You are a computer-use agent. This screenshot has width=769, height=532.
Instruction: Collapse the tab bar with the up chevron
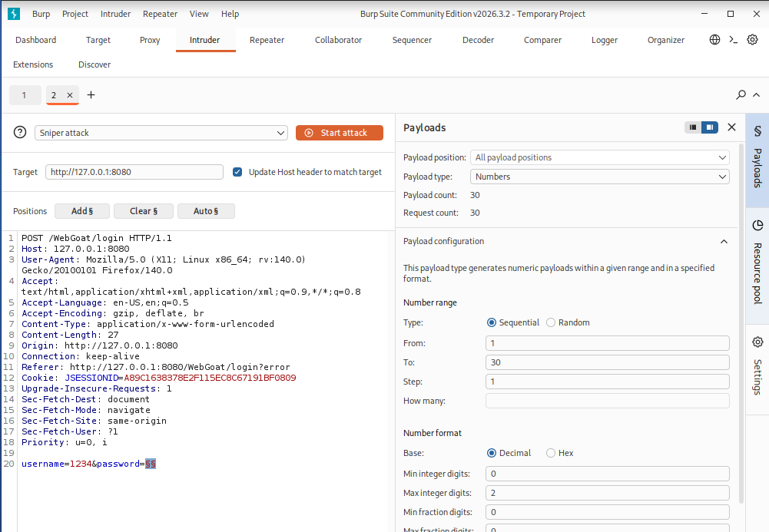click(756, 94)
